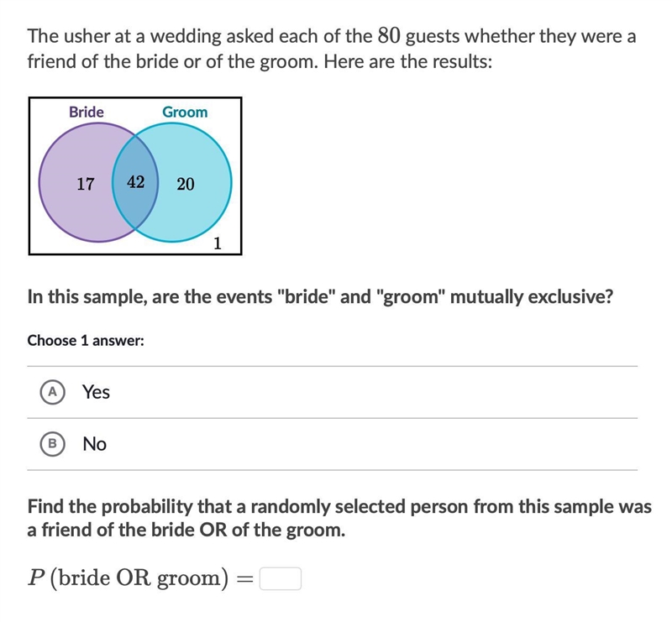The image size is (672, 622).
Task: Click the number 20 in the Groom circle
Action: [186, 184]
